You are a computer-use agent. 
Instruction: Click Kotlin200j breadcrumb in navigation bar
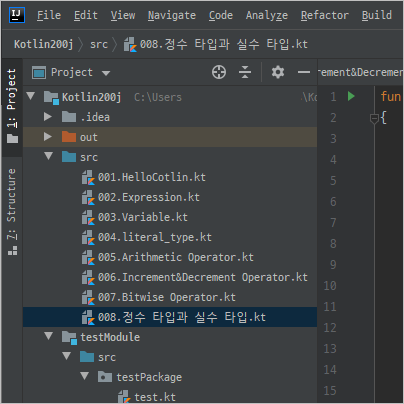point(43,44)
